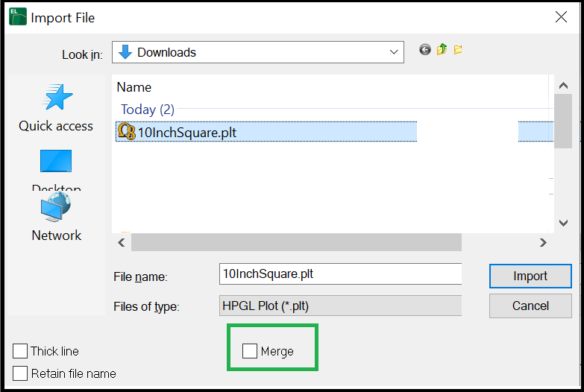The width and height of the screenshot is (584, 392).
Task: Open the Files of type combo box
Action: point(340,306)
